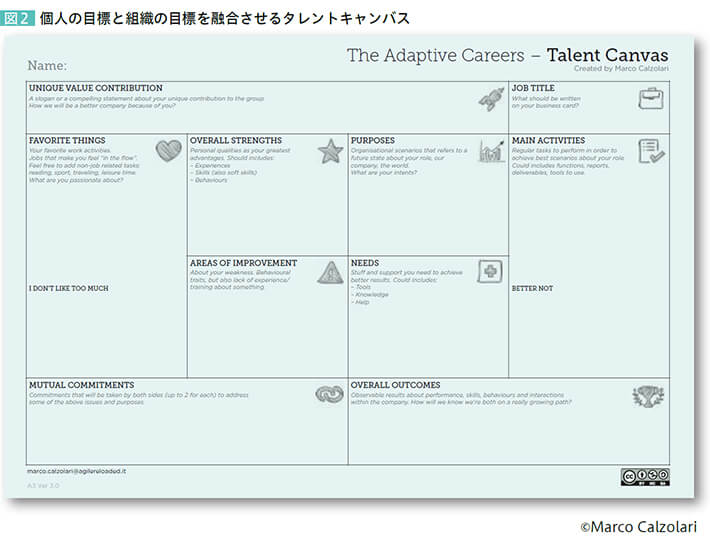Viewport: 710px width, 542px height.
Task: Click the rocket icon in Unique Value Contribution
Action: [x=492, y=99]
